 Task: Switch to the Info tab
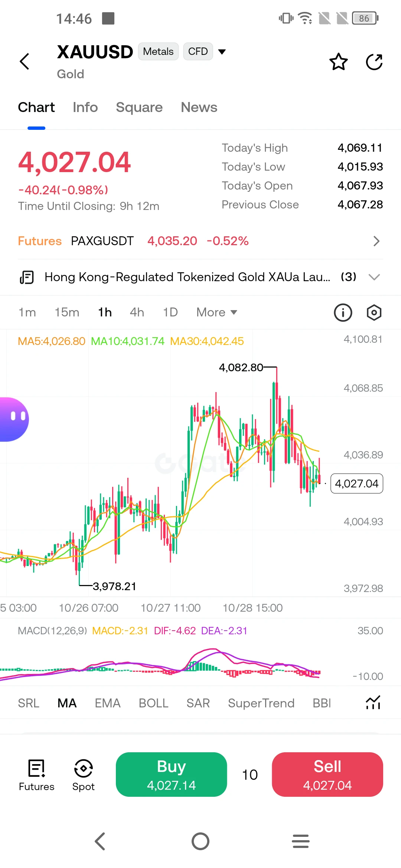[x=85, y=107]
